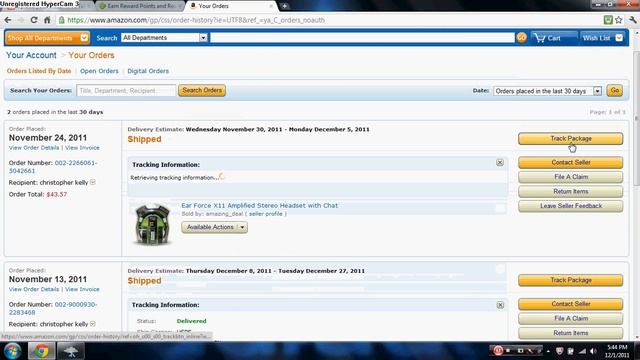Go back with browser back arrow
This screenshot has width=640, height=360.
coord(8,20)
